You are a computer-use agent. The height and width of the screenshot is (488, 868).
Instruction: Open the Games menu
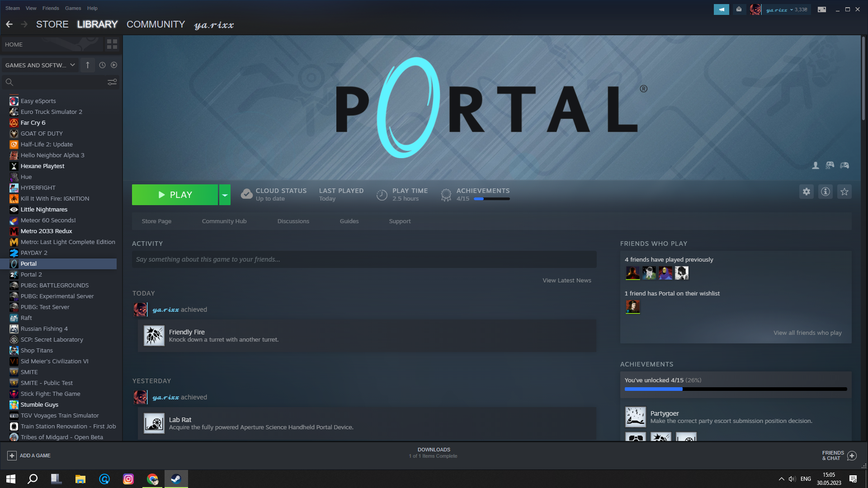73,8
